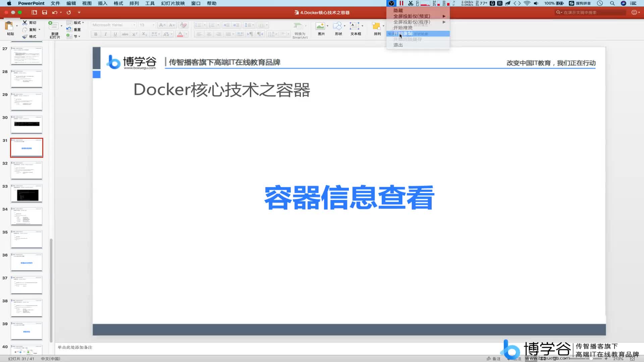Open the Shapes (形状) gallery icon
Image resolution: width=644 pixels, height=362 pixels.
[337, 26]
